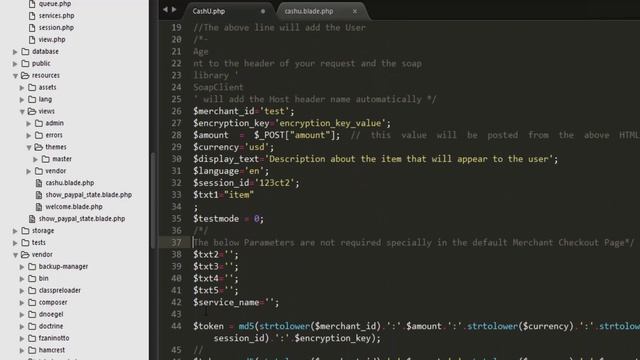The width and height of the screenshot is (640, 360).
Task: Click the queue.php file icon
Action: pyautogui.click(x=32, y=4)
